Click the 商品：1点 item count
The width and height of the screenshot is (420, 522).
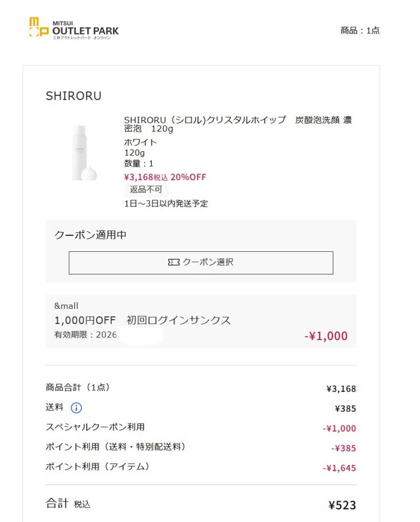point(360,31)
